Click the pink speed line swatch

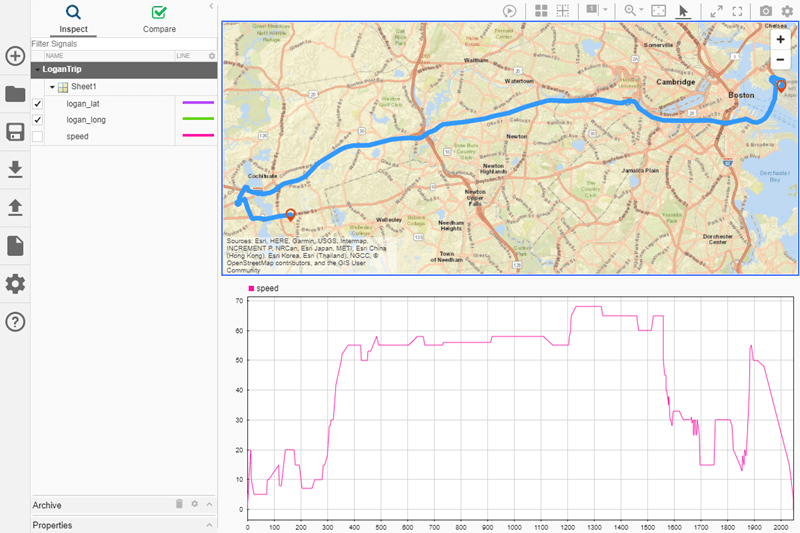coord(198,135)
